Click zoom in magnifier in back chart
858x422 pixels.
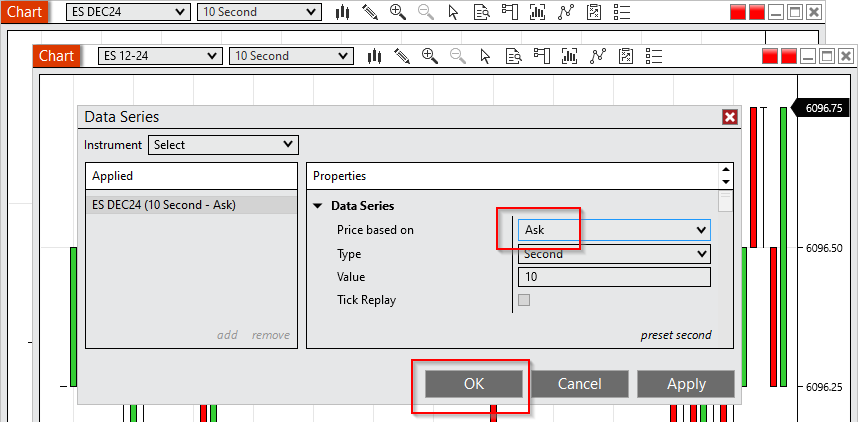398,12
